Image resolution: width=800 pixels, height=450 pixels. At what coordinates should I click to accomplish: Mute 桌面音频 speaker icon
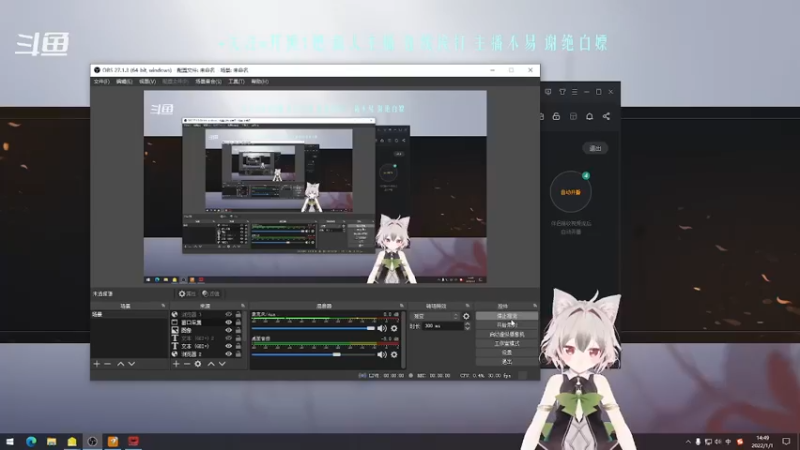coord(382,354)
